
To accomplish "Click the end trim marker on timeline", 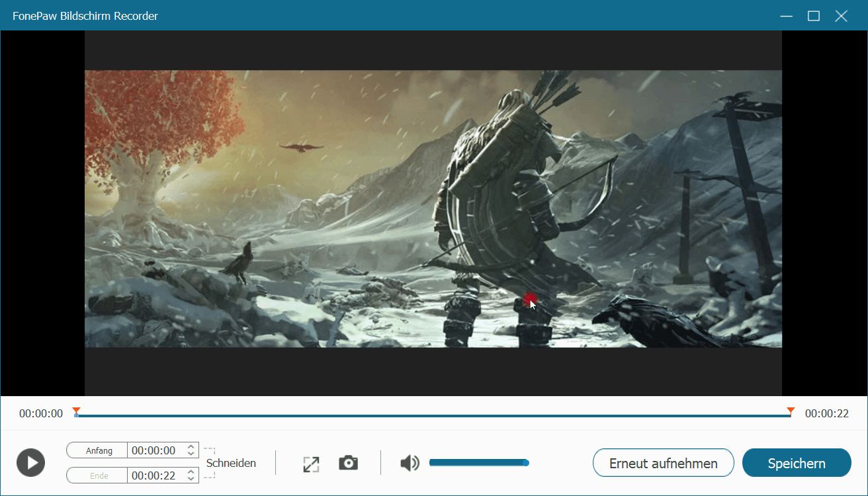I will [790, 411].
